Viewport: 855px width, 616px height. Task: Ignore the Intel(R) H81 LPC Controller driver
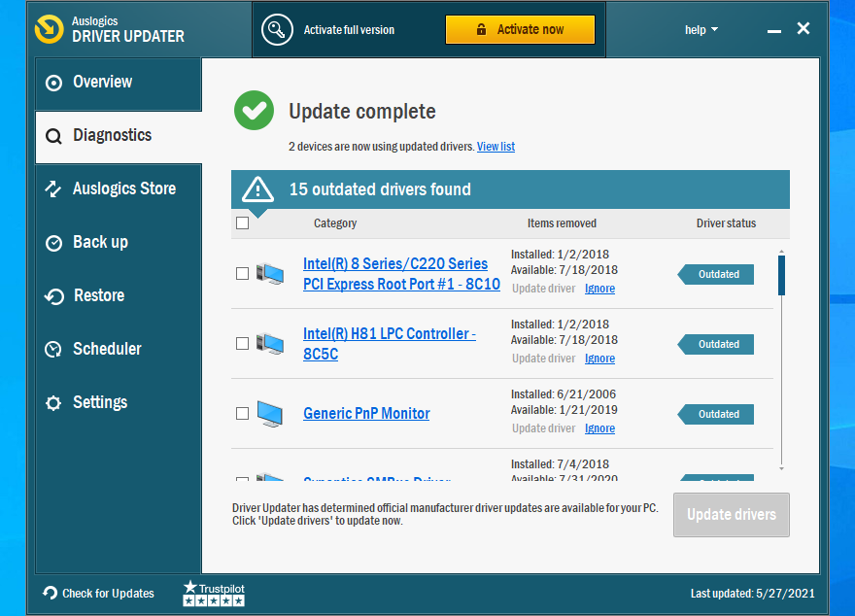click(x=599, y=359)
